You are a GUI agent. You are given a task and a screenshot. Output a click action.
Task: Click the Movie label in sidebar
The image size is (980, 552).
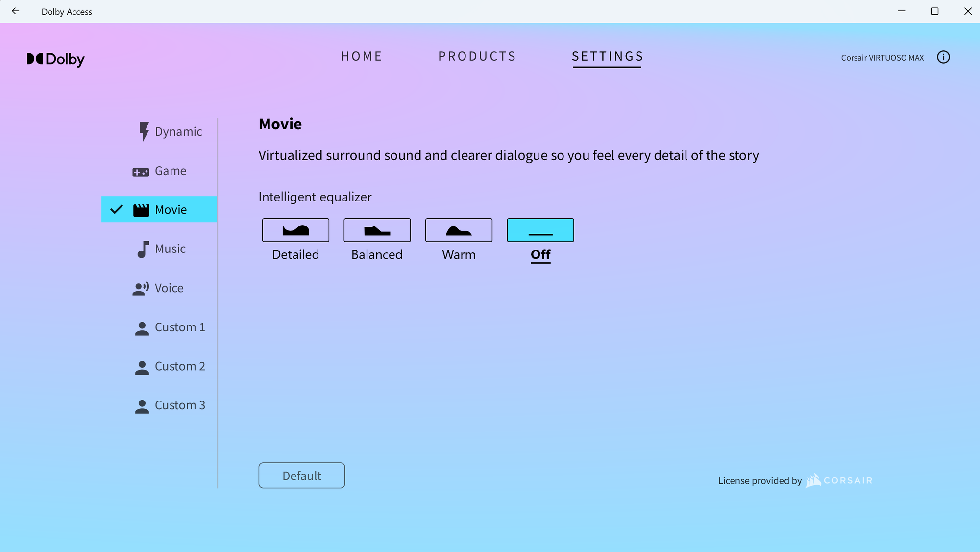point(171,210)
